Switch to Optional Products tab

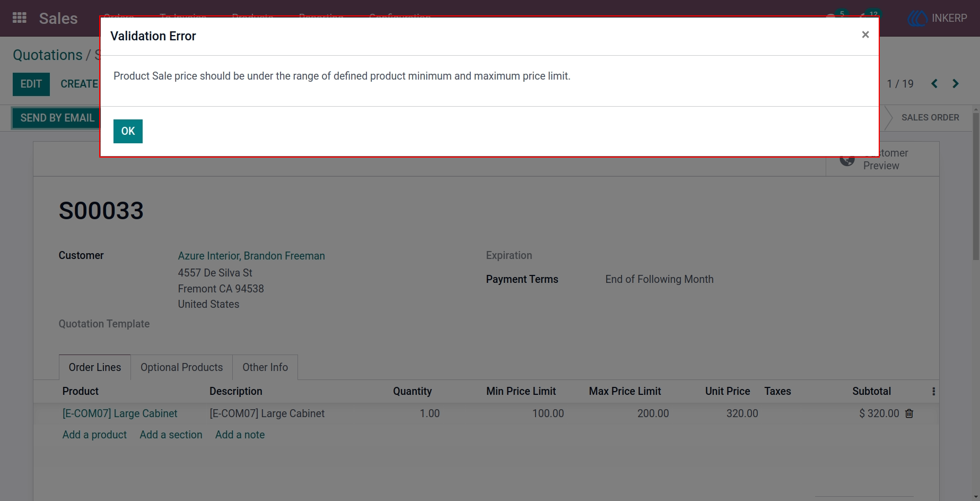(x=181, y=367)
